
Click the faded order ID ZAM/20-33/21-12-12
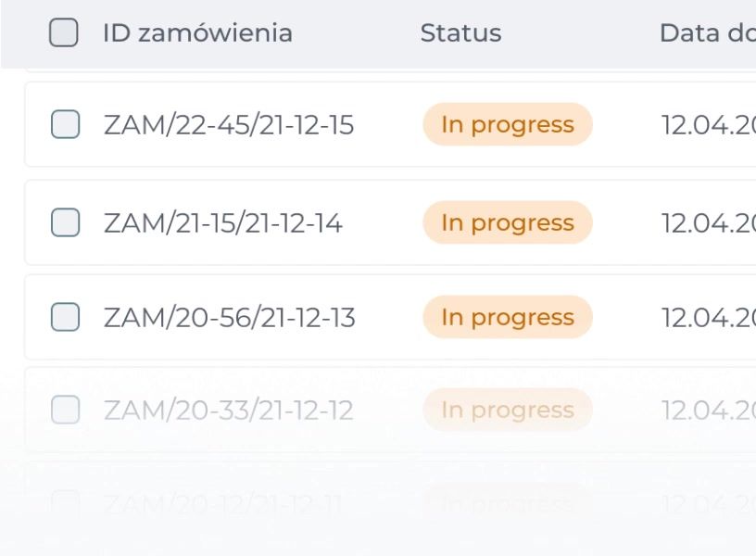point(228,410)
